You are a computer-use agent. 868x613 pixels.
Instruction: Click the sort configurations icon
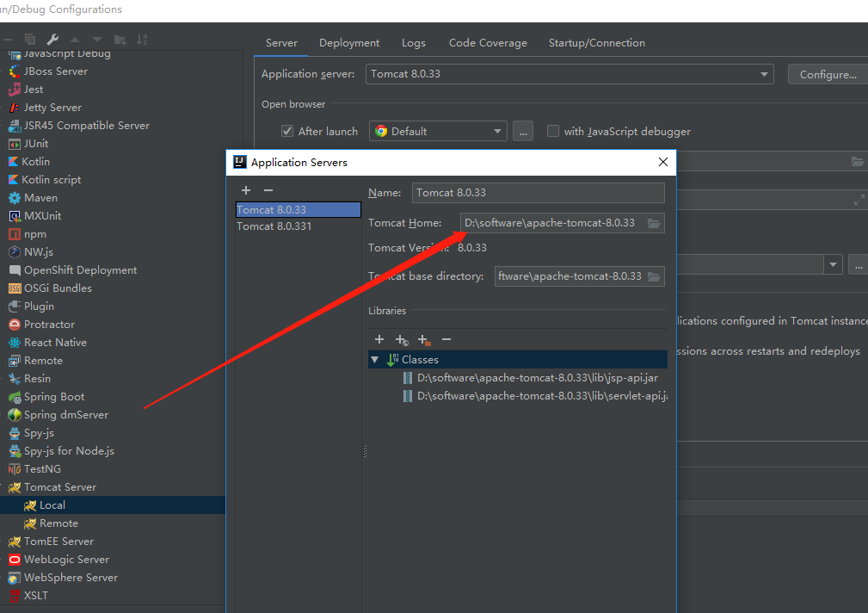pyautogui.click(x=142, y=40)
